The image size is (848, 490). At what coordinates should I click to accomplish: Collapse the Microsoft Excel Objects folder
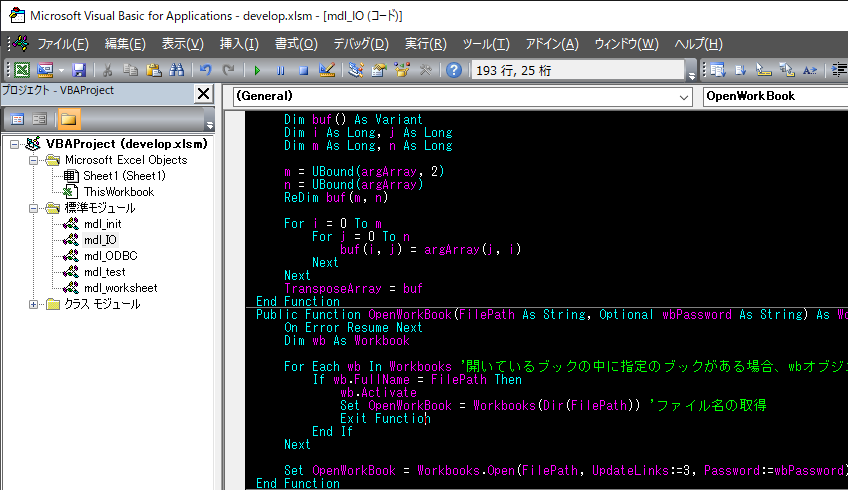click(x=34, y=160)
